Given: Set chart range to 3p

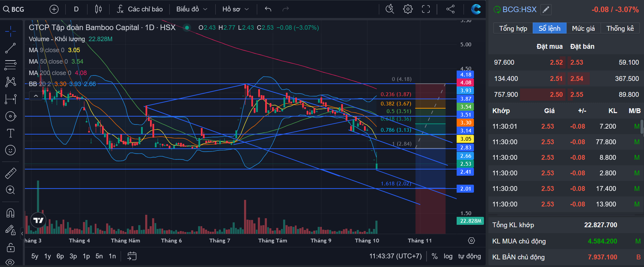Looking at the screenshot, I should pos(73,256).
